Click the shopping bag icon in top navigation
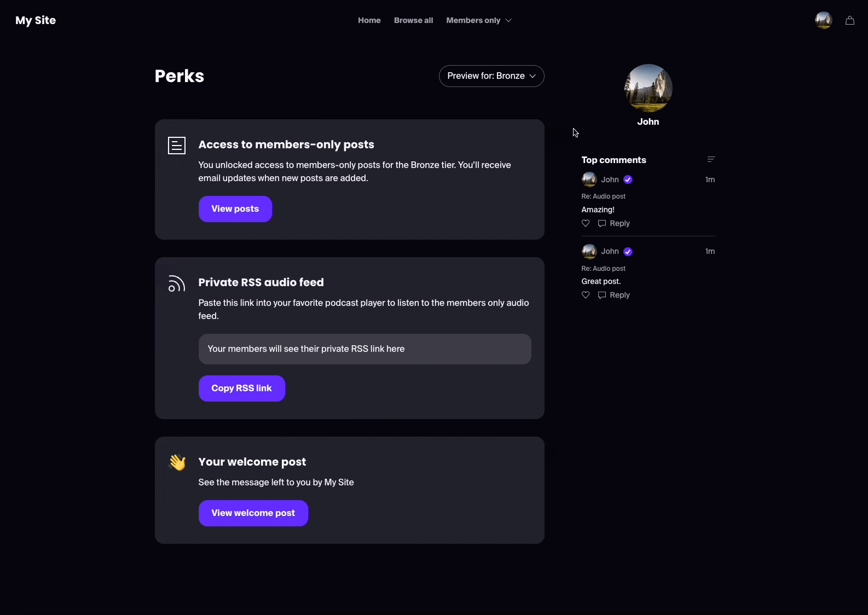 849,20
